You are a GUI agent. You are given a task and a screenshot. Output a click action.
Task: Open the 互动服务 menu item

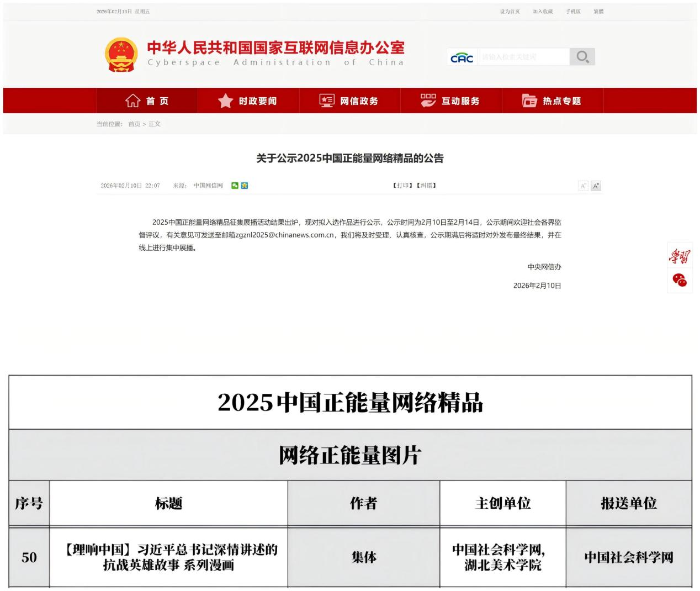(450, 101)
